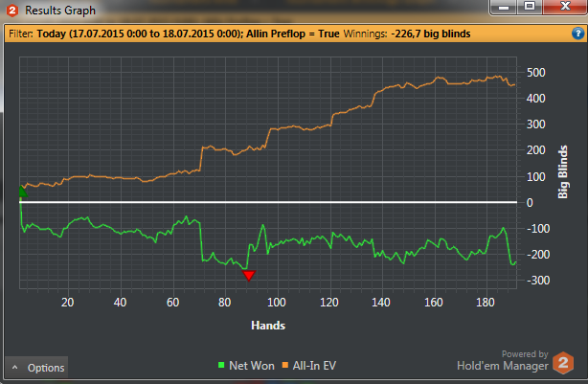The image size is (588, 384).
Task: Expand the Options panel
Action: (36, 368)
